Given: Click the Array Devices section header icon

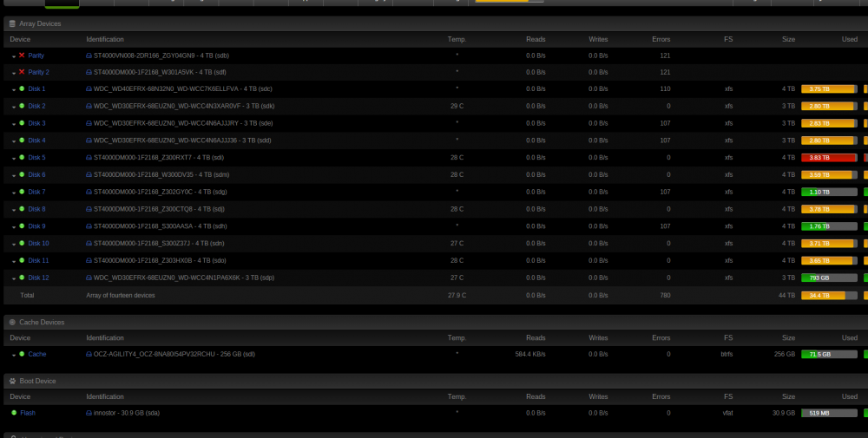Looking at the screenshot, I should [x=12, y=23].
